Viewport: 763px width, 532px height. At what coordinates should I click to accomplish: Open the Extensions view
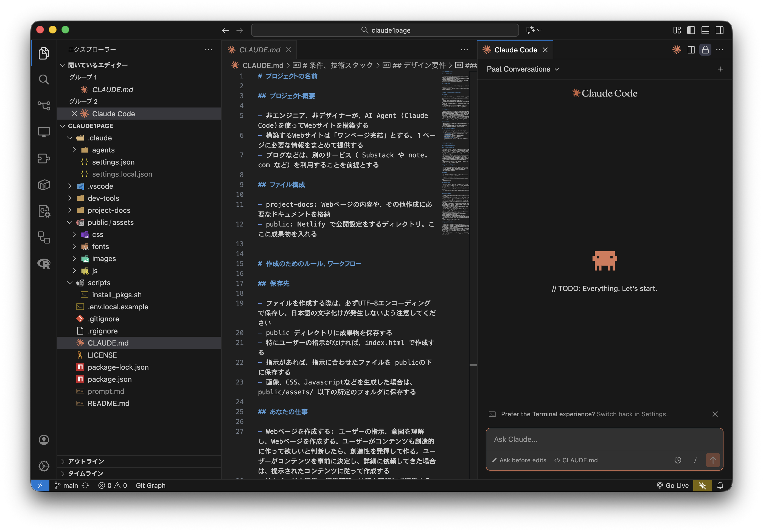(44, 159)
